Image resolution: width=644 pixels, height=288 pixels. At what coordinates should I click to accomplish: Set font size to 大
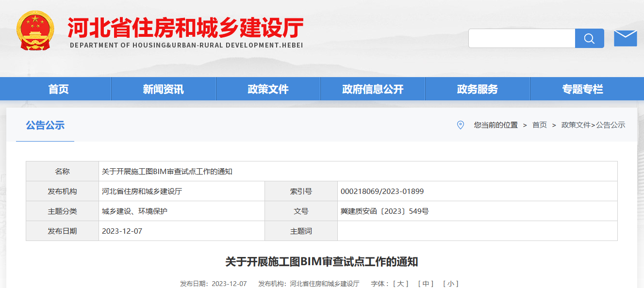400,284
